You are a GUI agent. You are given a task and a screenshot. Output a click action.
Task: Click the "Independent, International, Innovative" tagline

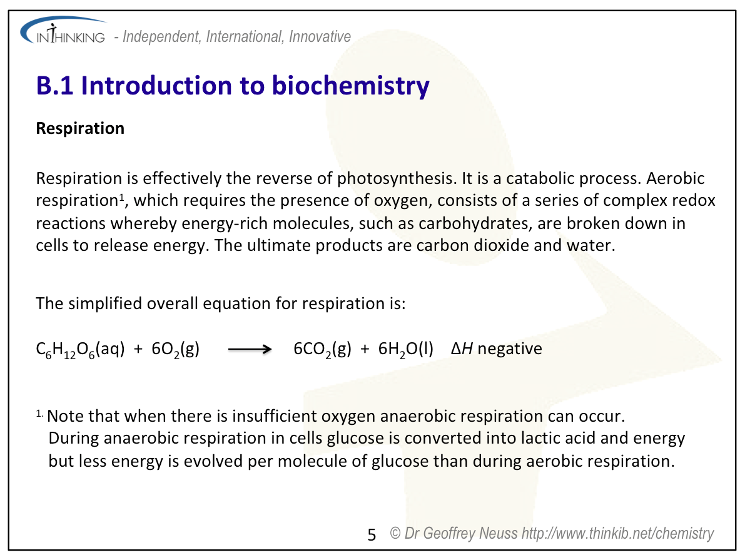point(236,37)
